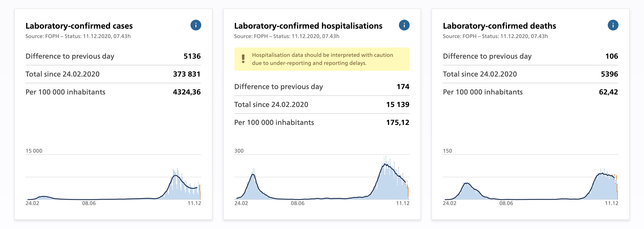Click deaths per 100 000 value 62,42
This screenshot has width=644, height=229.
pos(608,92)
